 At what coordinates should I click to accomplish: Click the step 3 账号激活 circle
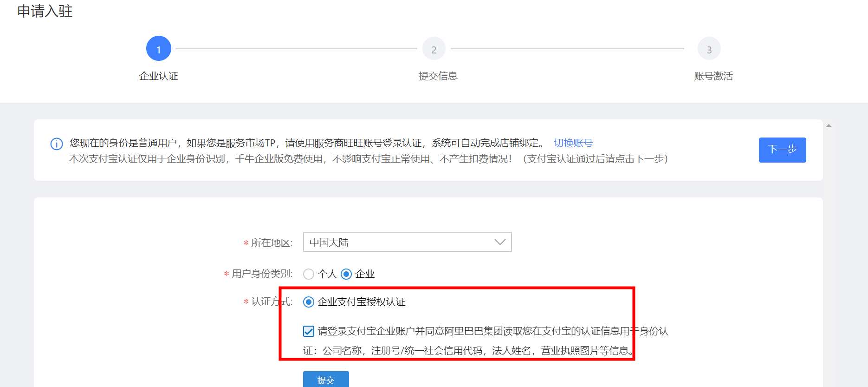point(709,49)
